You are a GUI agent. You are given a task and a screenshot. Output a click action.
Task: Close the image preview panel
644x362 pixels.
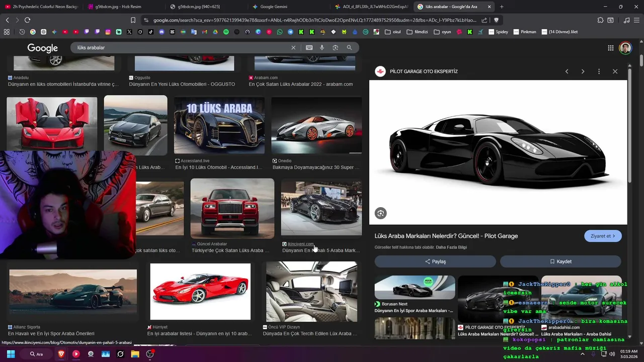coord(615,71)
